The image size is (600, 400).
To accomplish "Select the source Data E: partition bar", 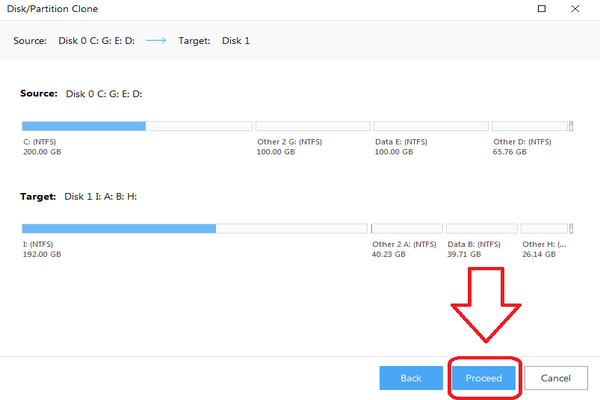I will [x=430, y=127].
